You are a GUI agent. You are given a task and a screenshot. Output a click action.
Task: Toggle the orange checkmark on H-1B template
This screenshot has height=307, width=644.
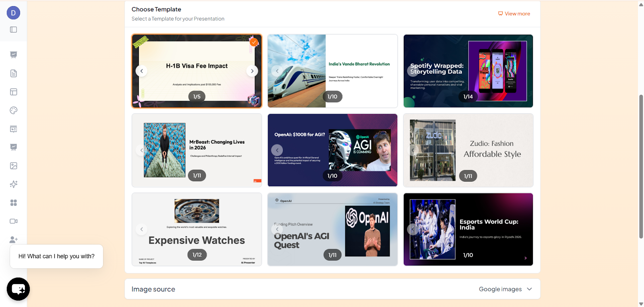point(254,42)
